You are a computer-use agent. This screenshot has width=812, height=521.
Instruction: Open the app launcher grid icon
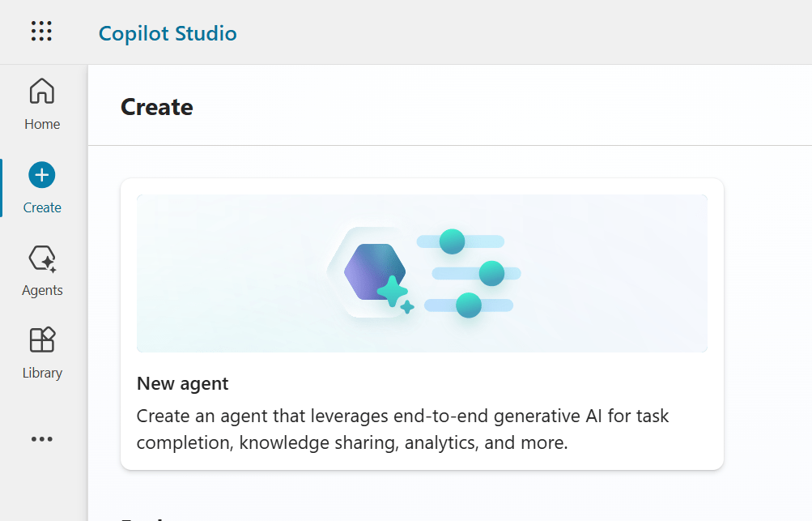point(41,31)
